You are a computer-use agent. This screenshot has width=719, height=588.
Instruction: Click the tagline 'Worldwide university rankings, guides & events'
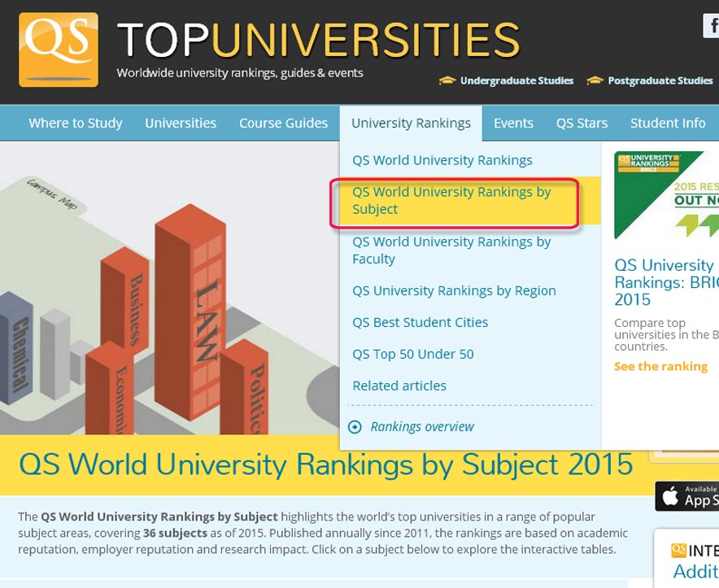tap(240, 73)
